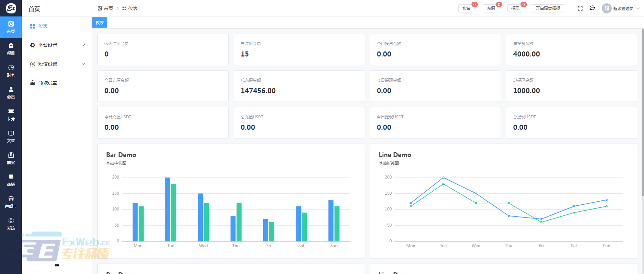Click the green Fri point in Line Demo

(x=541, y=222)
